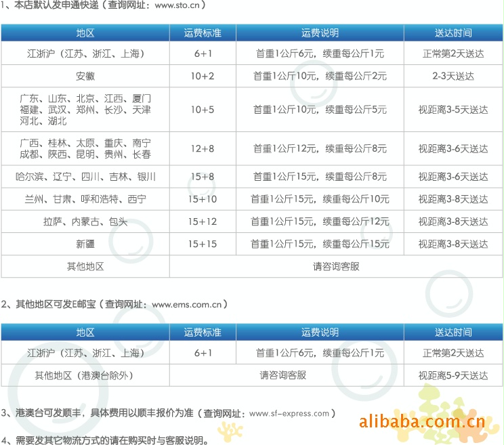Click the '2-3天送达' delivery cell
This screenshot has width=504, height=445.
[453, 76]
